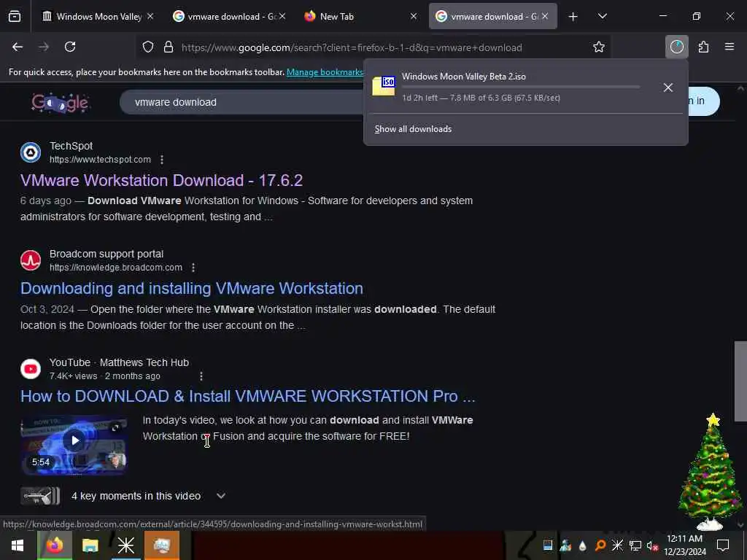Screen dimensions: 747x560
Task: Click Show all downloads
Action: pos(413,129)
